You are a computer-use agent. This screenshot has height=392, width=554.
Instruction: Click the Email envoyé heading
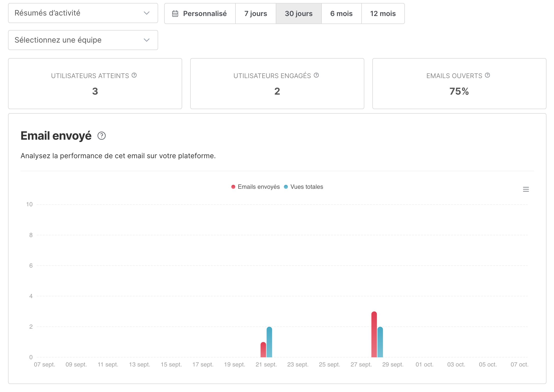click(x=56, y=136)
